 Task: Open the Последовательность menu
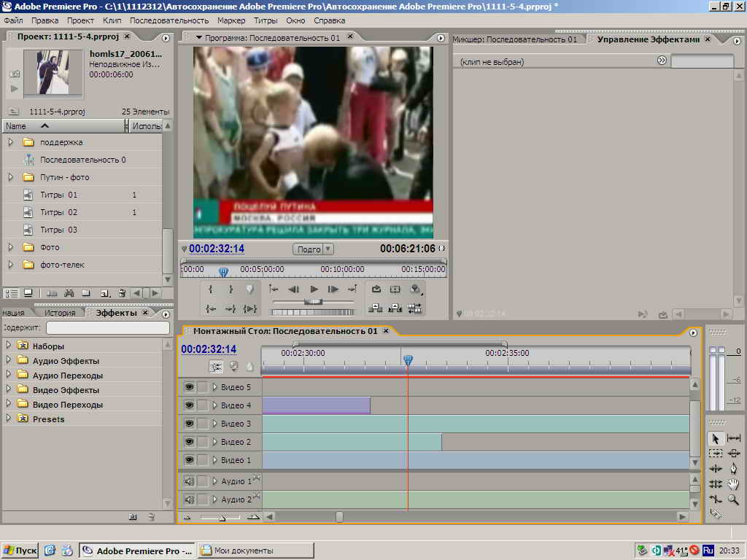[x=169, y=20]
